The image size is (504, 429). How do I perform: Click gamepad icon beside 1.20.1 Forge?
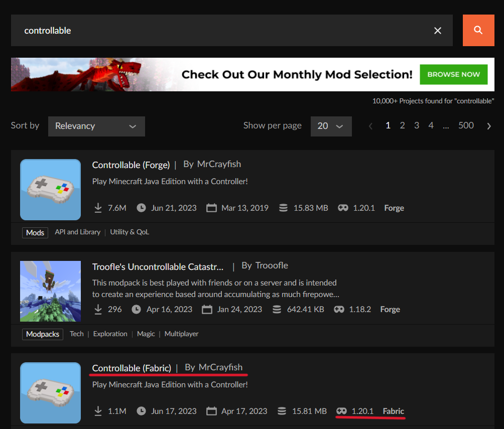click(343, 208)
